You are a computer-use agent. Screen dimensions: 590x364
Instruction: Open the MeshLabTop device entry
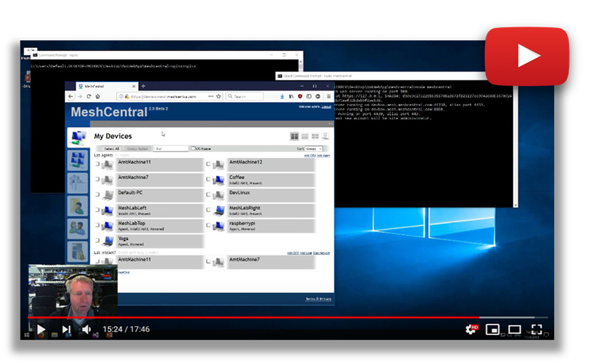(160, 226)
